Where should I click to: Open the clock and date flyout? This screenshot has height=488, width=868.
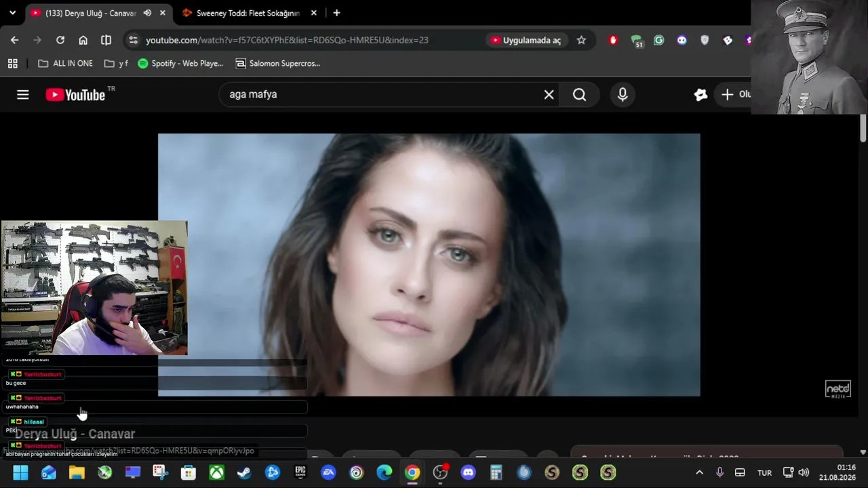coord(837,472)
